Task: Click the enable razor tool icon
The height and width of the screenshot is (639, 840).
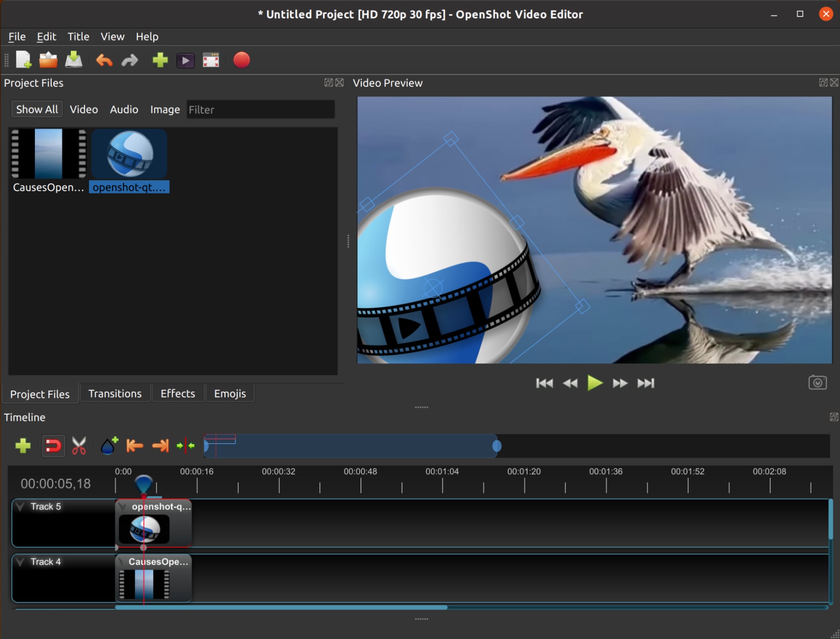Action: click(79, 446)
